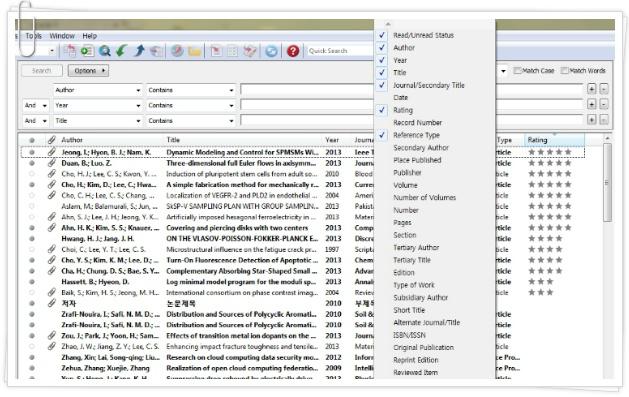
Task: Click the New Reference toolbar icon
Action: (87, 51)
